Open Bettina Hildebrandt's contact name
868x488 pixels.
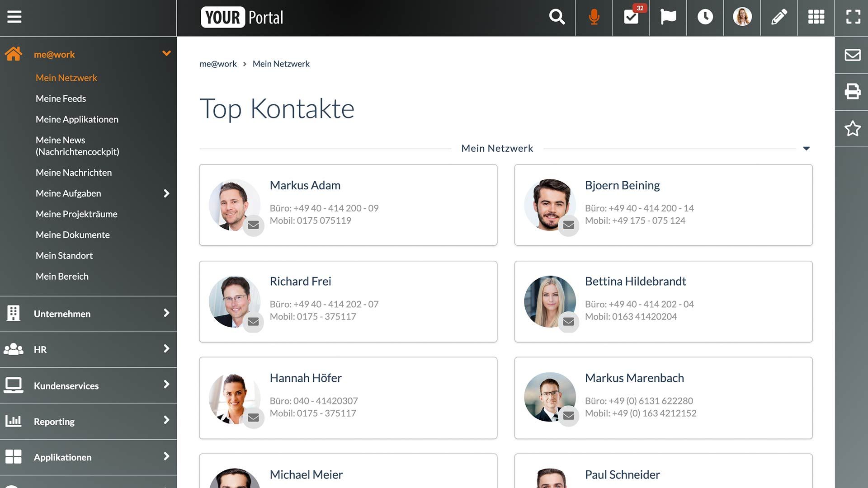point(635,282)
